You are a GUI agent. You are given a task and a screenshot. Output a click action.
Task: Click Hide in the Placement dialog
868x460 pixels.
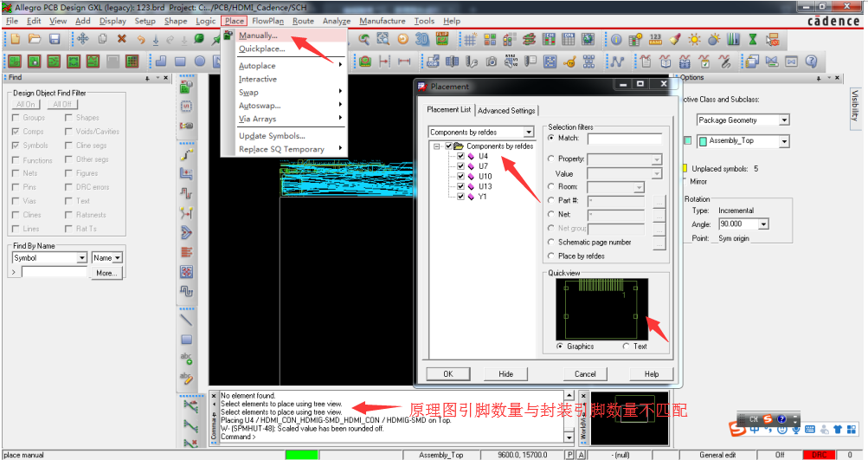(x=506, y=374)
